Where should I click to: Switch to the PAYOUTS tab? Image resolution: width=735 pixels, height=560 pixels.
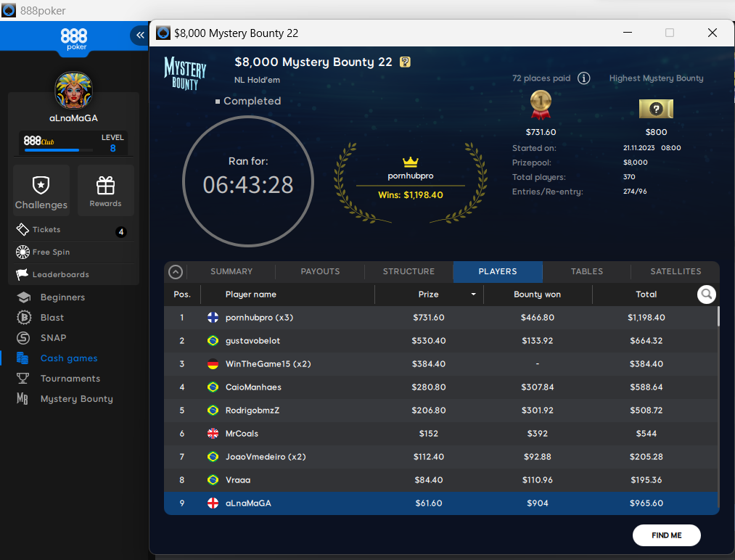coord(320,271)
